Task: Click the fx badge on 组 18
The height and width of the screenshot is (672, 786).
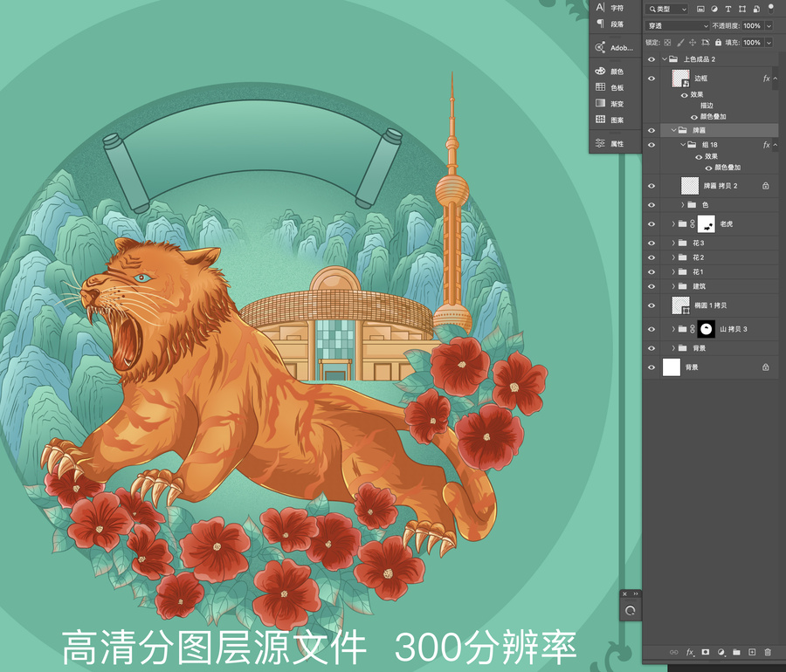Action: pos(766,145)
